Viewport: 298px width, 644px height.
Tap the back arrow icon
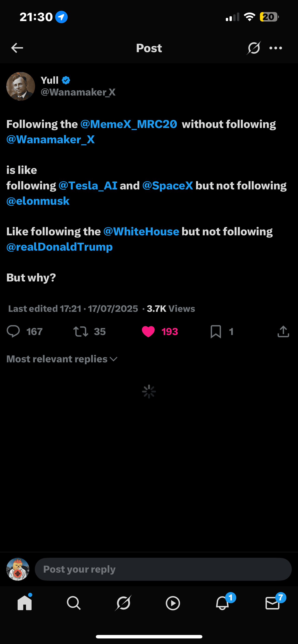(17, 48)
